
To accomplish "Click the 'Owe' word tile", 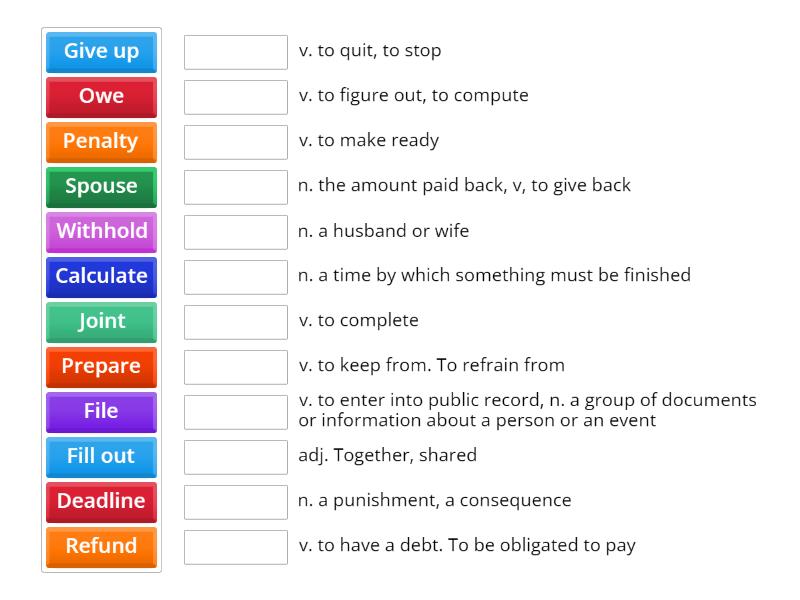I will click(100, 97).
